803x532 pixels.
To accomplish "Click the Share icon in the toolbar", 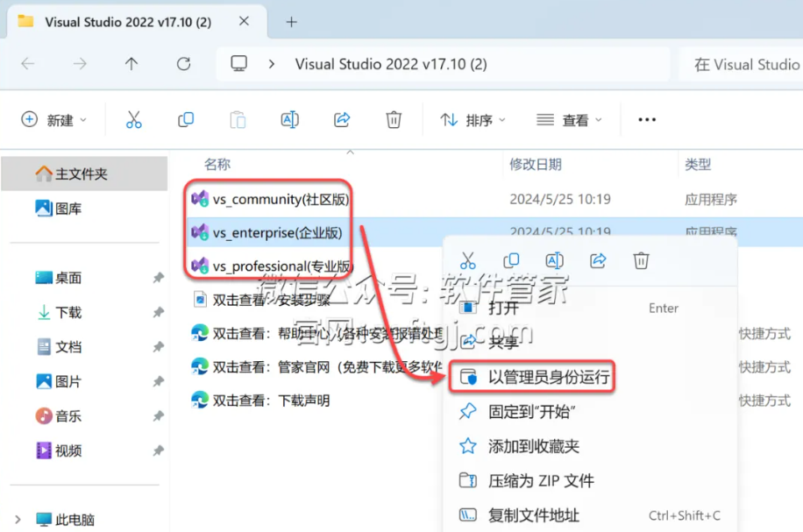I will pos(341,119).
